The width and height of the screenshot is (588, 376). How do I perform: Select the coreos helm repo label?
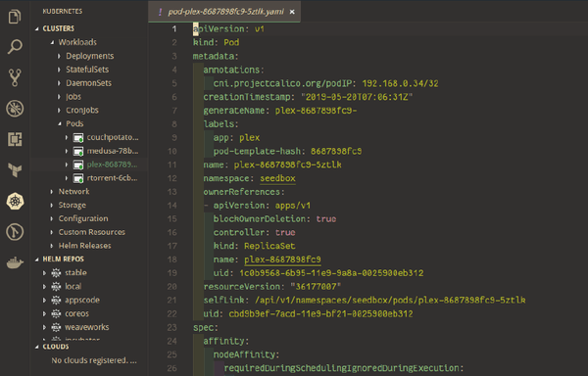tap(76, 313)
